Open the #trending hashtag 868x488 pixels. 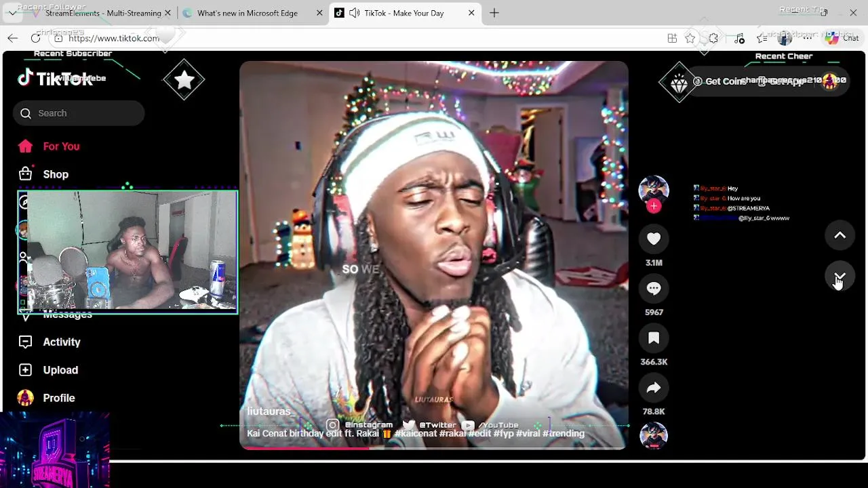[564, 434]
